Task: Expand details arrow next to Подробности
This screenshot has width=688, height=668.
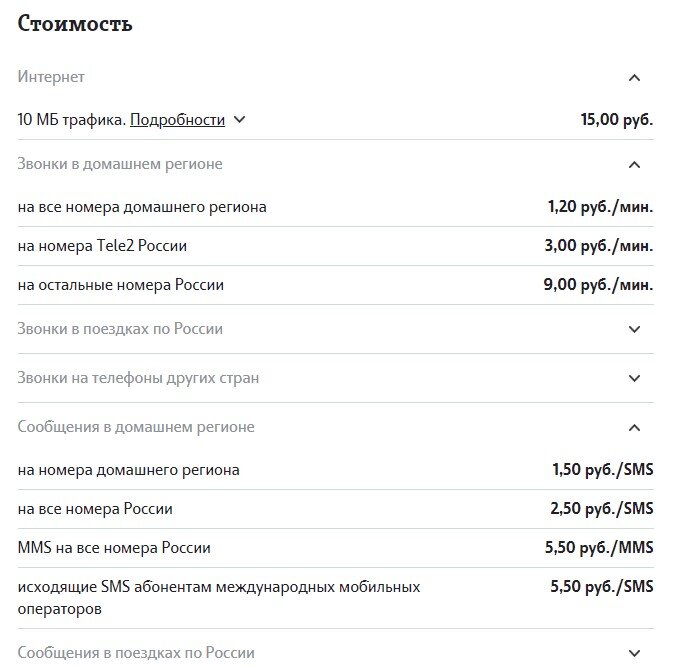Action: tap(239, 120)
